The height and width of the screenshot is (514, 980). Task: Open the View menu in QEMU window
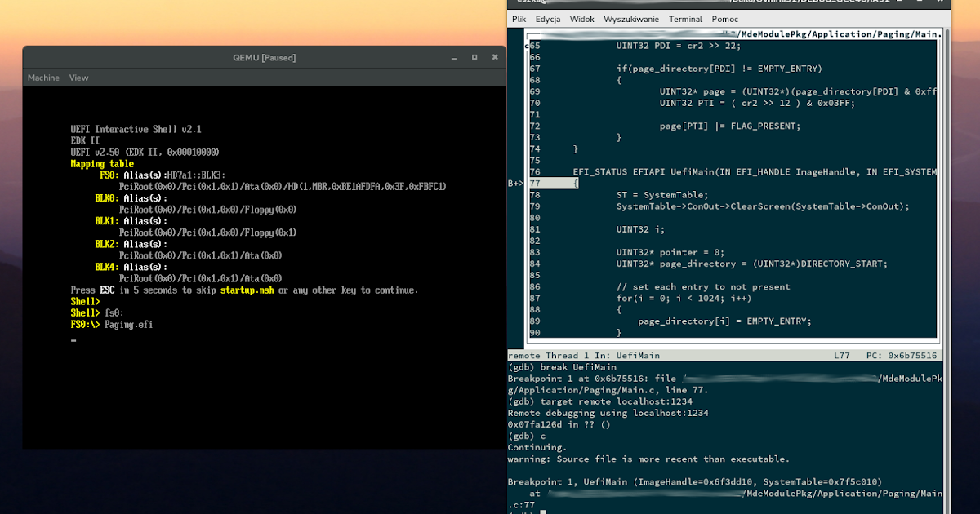click(x=78, y=77)
